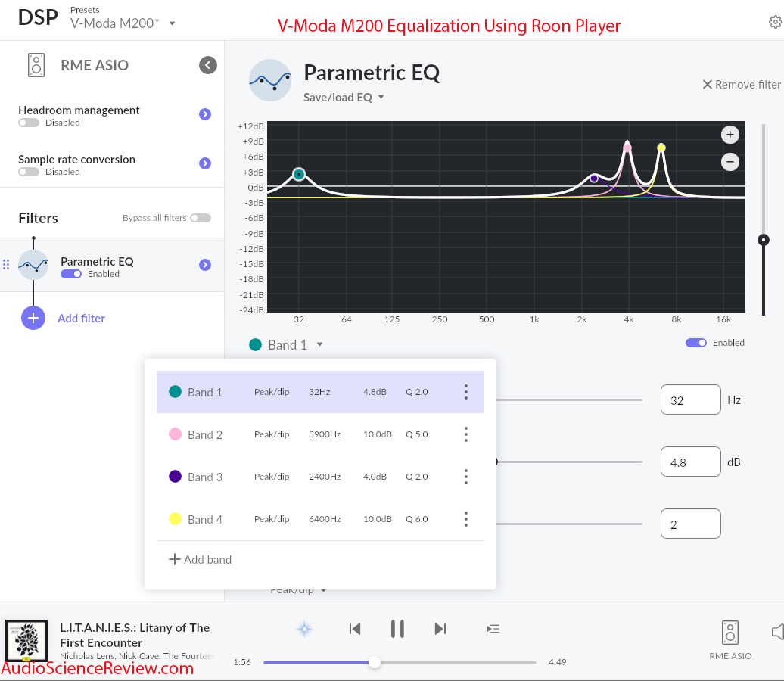Pause the playing track
Image resolution: width=784 pixels, height=681 pixels.
coord(397,629)
